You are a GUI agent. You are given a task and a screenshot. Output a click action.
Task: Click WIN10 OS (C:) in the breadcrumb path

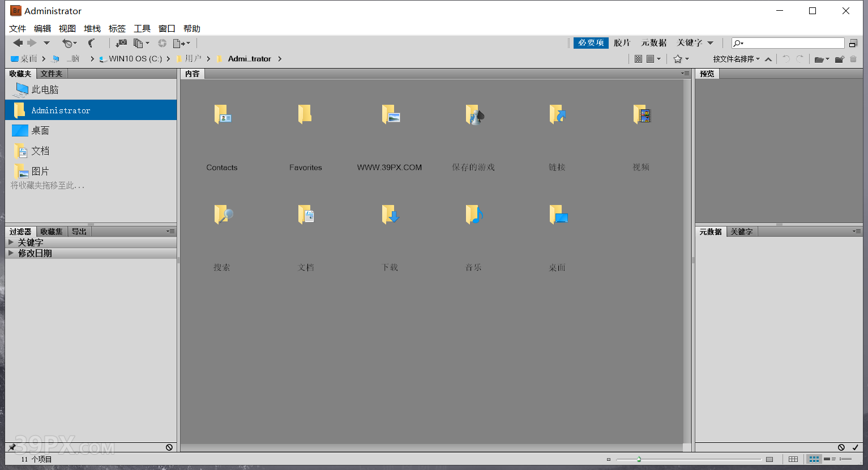[x=135, y=58]
